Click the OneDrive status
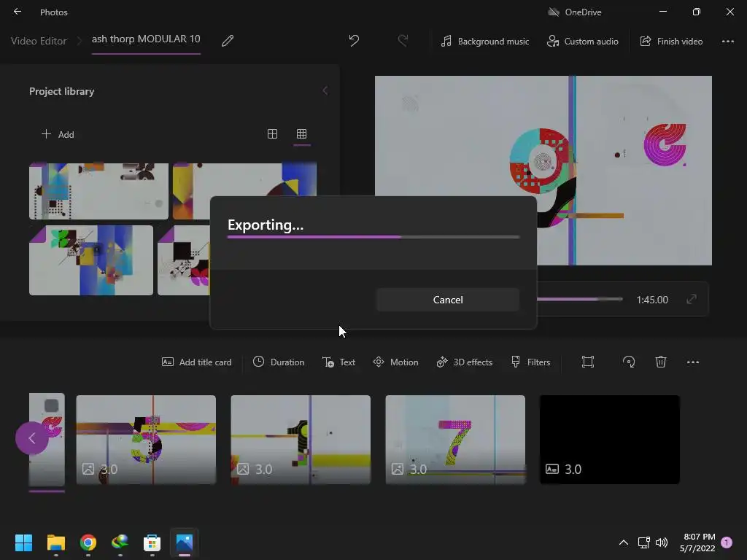This screenshot has height=560, width=747. [574, 12]
